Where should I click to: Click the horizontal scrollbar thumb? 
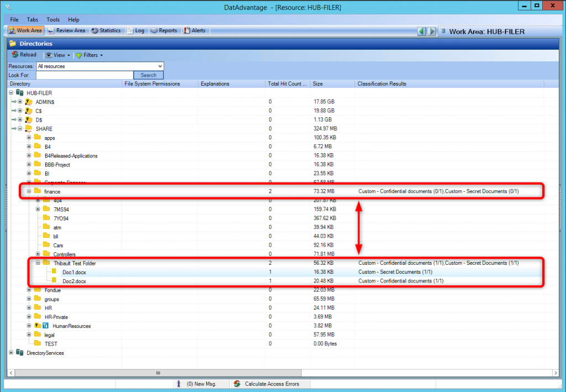[x=158, y=373]
